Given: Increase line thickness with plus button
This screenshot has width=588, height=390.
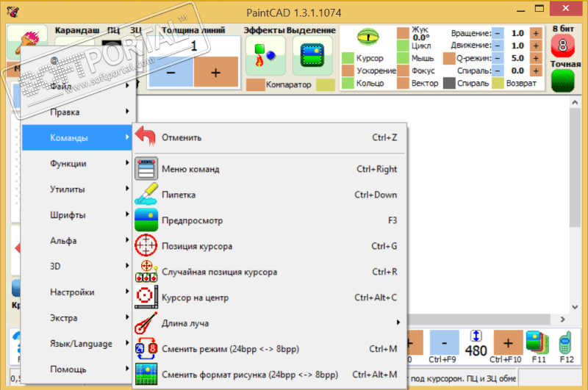Looking at the screenshot, I should (x=215, y=72).
